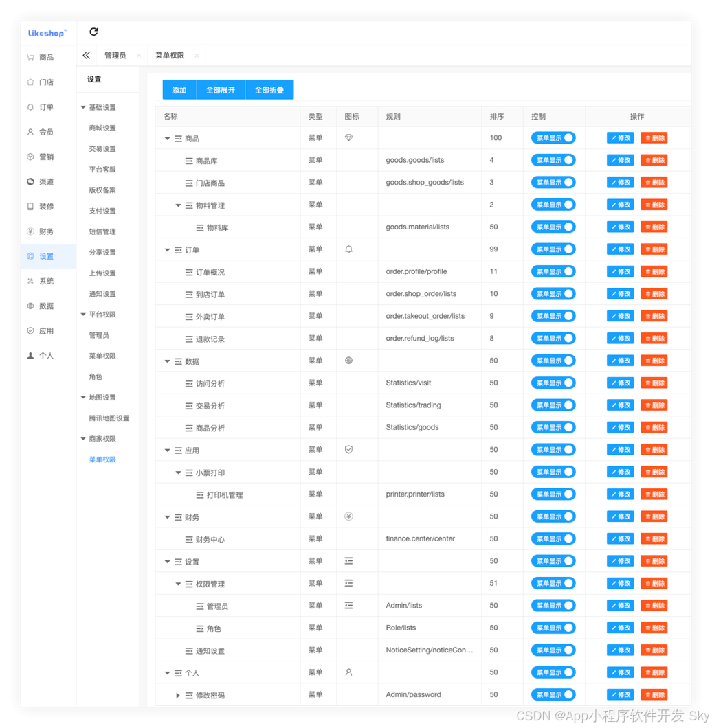Image resolution: width=712 pixels, height=728 pixels.
Task: Click diamond icon in 商品 row
Action: coord(348,137)
